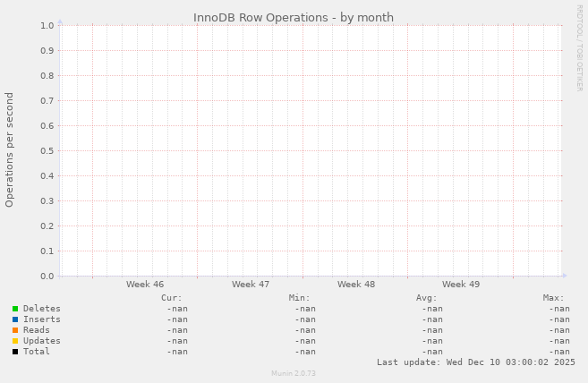Select the Inserts legend label
Screen dimensions: 588x383
(x=42, y=319)
